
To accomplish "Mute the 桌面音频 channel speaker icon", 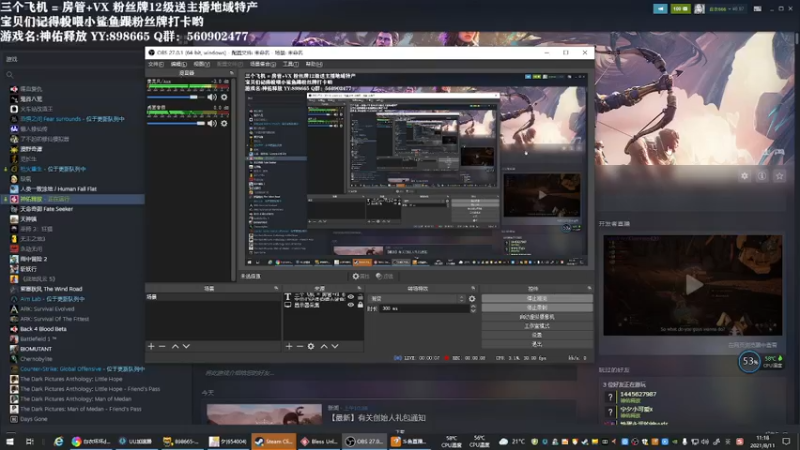I will click(212, 123).
